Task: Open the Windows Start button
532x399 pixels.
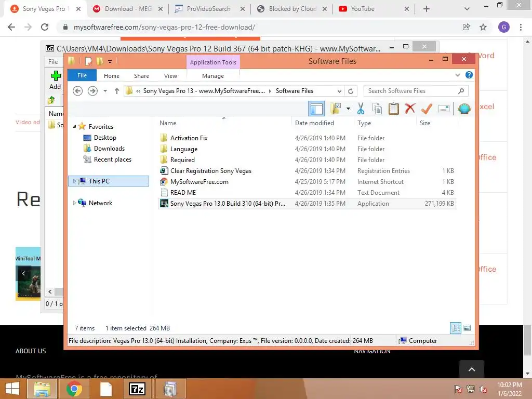Action: click(x=12, y=389)
